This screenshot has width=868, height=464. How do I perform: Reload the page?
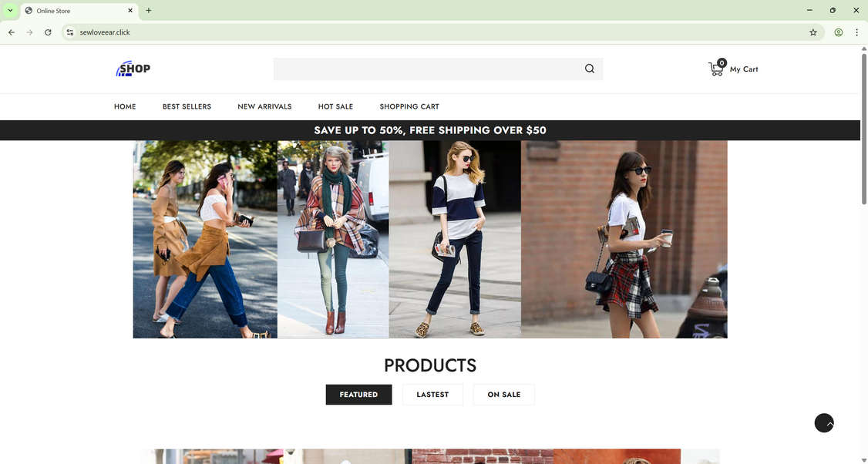(x=48, y=32)
